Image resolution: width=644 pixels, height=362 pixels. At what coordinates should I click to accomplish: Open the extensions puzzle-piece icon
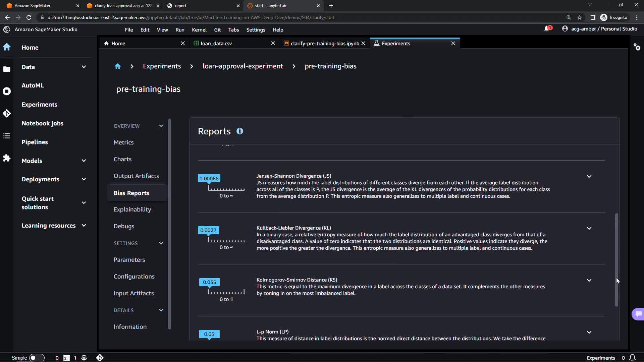(x=7, y=158)
